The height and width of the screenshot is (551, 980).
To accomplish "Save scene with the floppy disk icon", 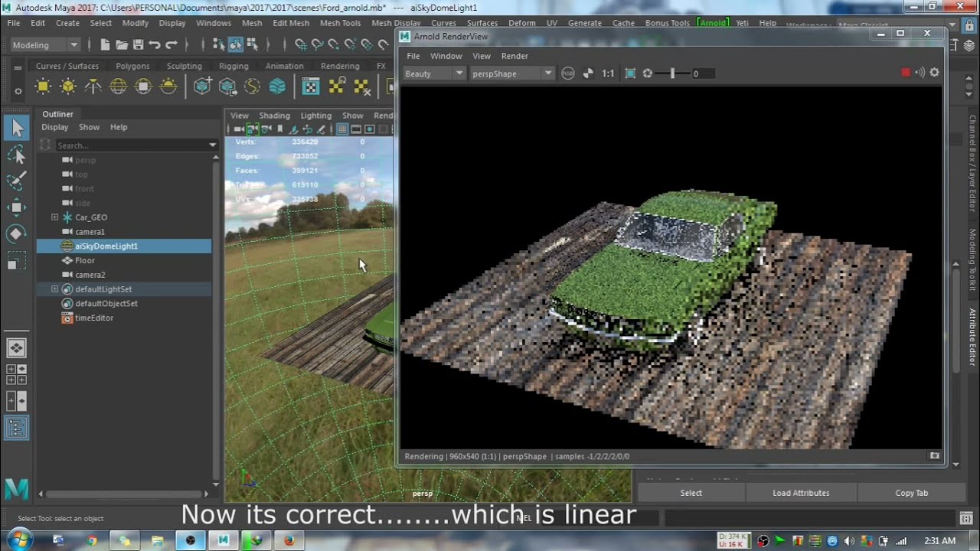I will pos(138,45).
